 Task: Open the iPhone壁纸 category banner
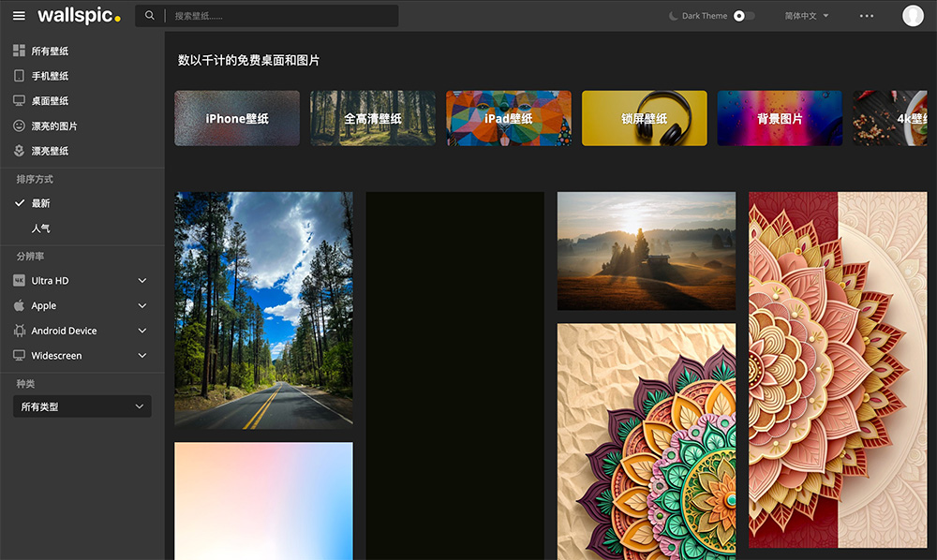(236, 118)
